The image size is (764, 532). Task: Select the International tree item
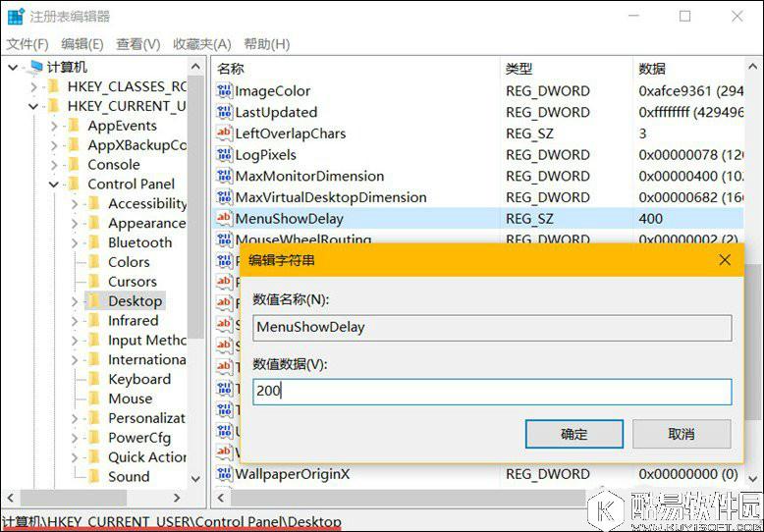click(x=146, y=359)
